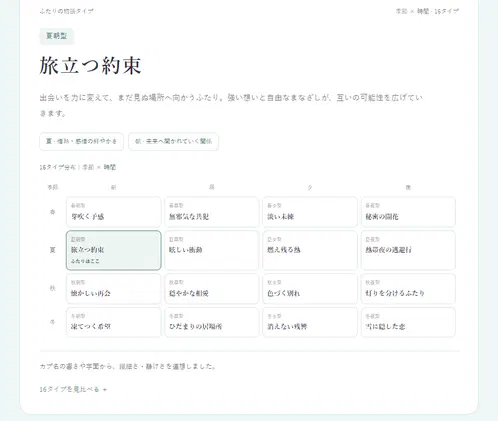498x421 pixels.
Task: Choose the 消えない残響 type card
Action: point(310,322)
